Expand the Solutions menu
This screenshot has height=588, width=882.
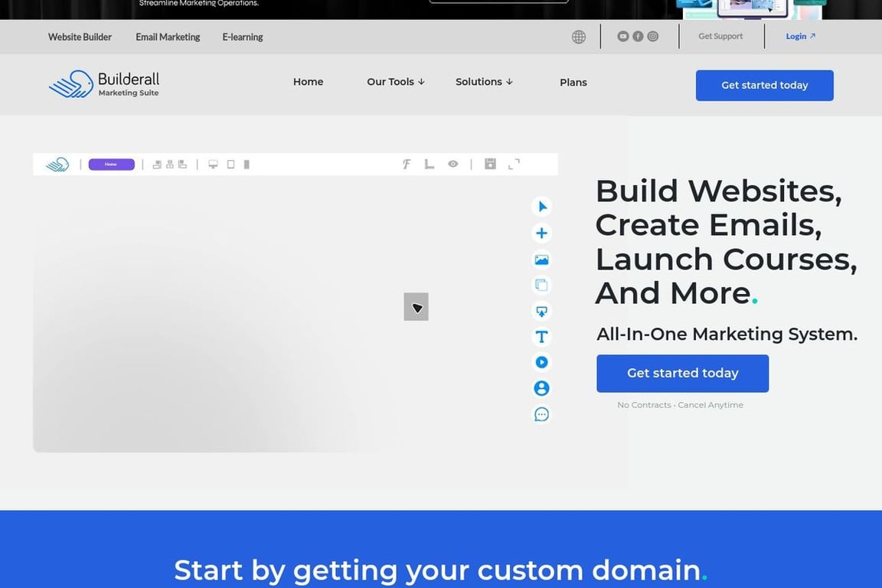(x=484, y=82)
